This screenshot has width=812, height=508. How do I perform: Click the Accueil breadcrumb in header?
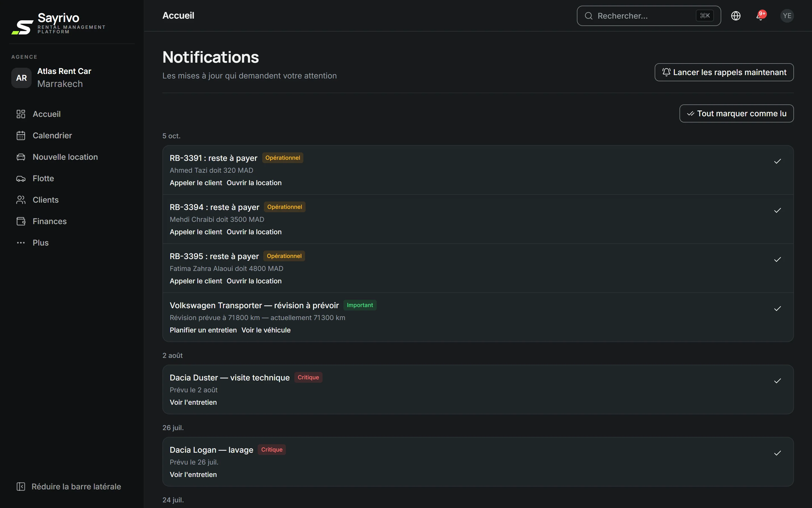(178, 16)
